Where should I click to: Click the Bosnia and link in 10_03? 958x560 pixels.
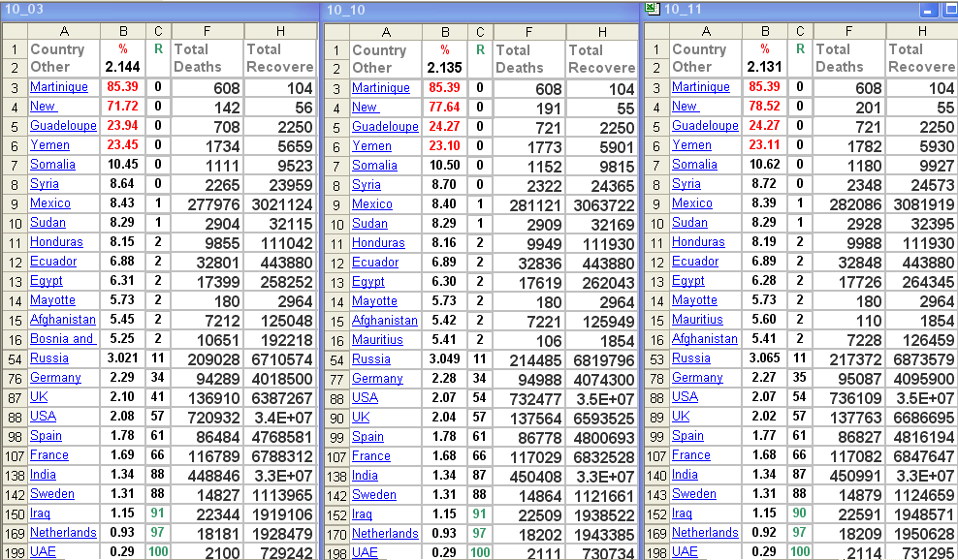tap(62, 339)
